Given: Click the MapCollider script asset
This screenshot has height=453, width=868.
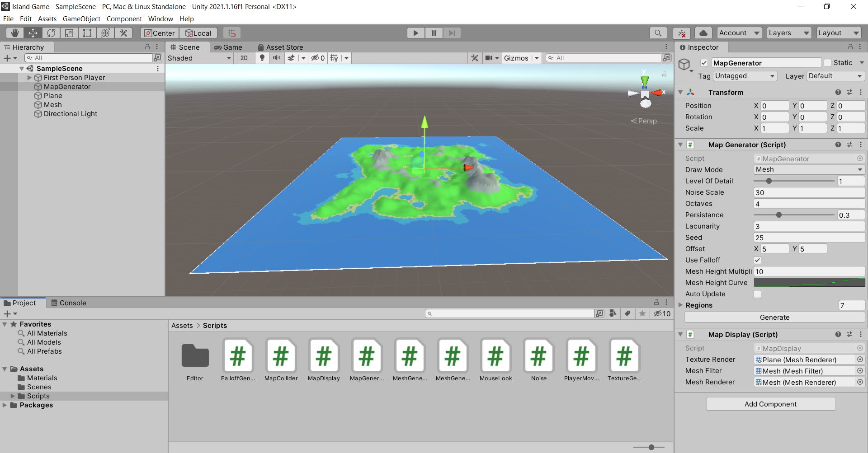Looking at the screenshot, I should (x=281, y=360).
